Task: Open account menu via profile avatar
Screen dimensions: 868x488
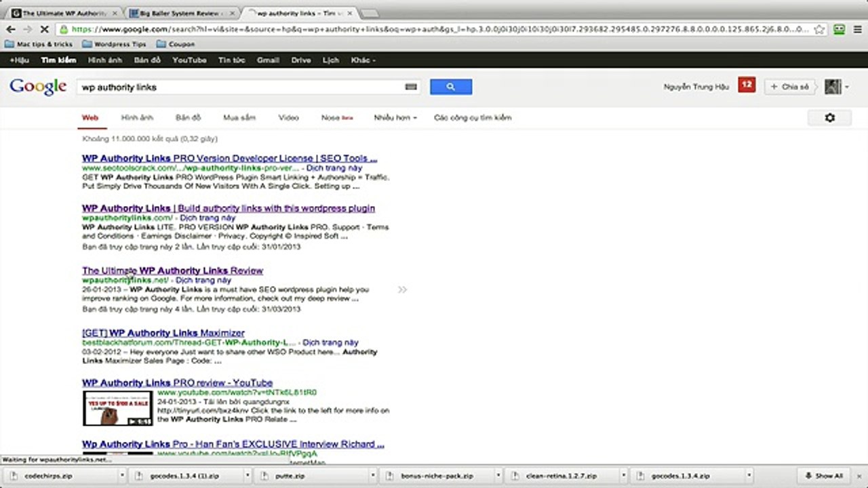Action: [x=836, y=87]
